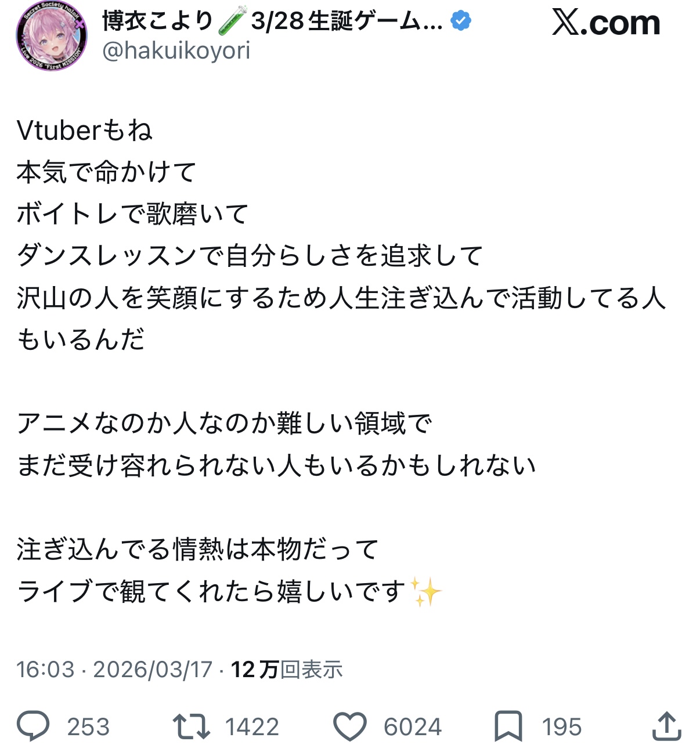The width and height of the screenshot is (700, 752).
Task: Click the post's first line "Vtuberもね"
Action: [85, 131]
